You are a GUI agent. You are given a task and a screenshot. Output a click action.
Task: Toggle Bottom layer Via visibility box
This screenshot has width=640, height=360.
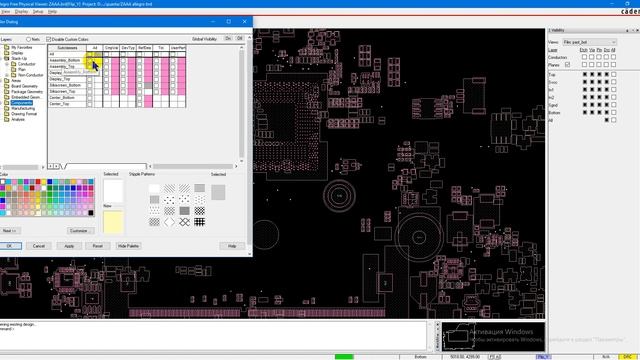pos(592,112)
